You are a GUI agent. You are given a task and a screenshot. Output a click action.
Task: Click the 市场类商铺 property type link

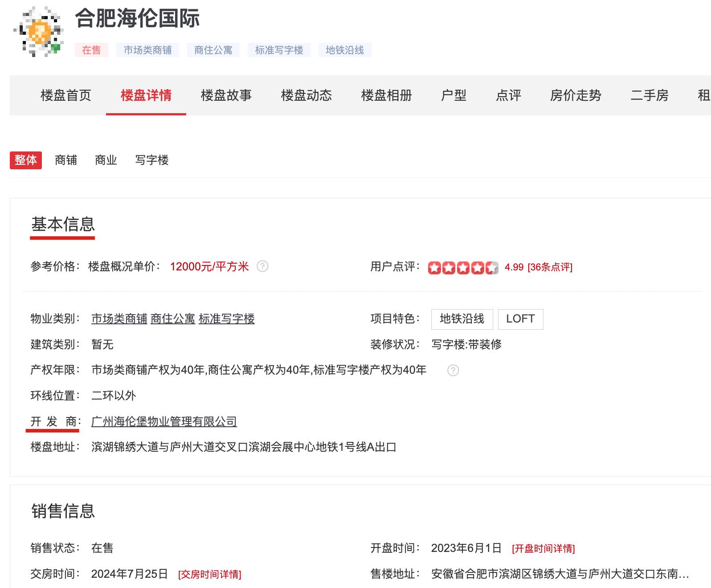[x=119, y=319]
